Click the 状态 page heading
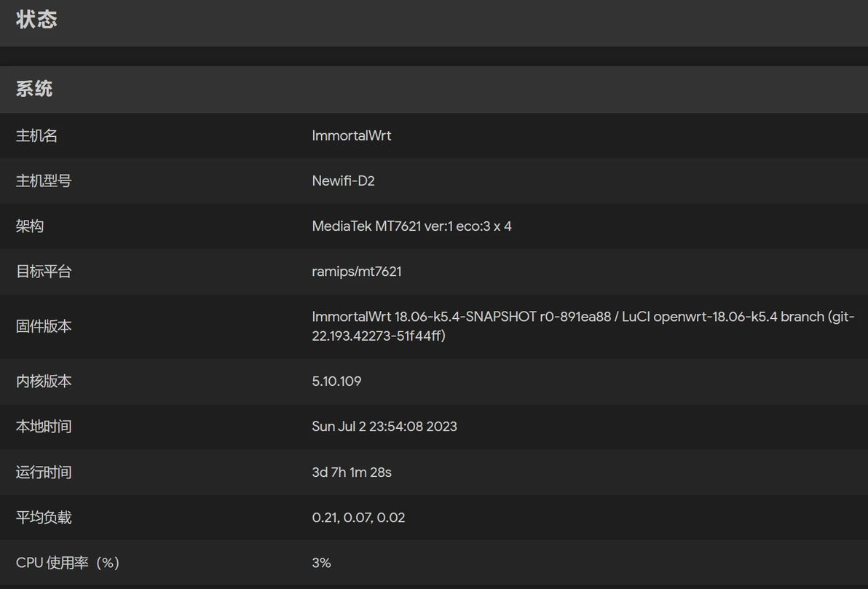The image size is (868, 589). (x=36, y=20)
